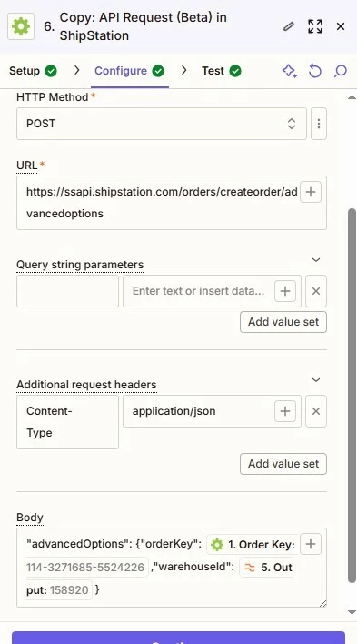Click the ShipStation gear app icon

21,26
